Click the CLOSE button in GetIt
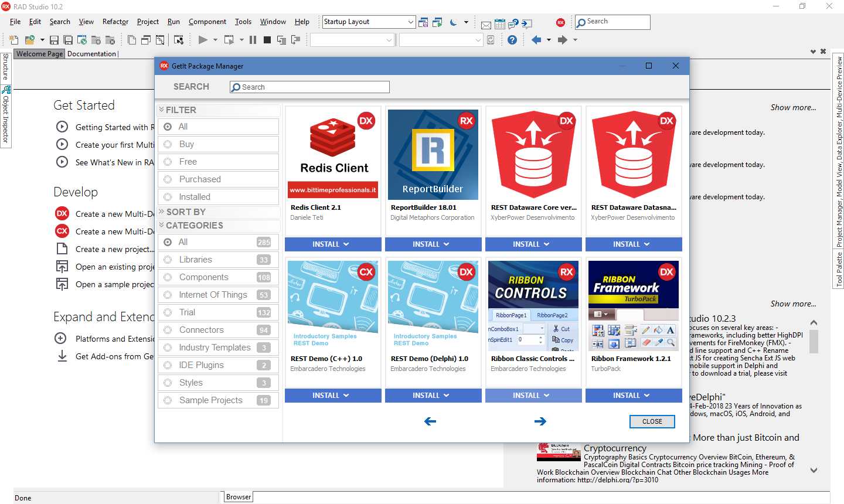 (x=652, y=421)
